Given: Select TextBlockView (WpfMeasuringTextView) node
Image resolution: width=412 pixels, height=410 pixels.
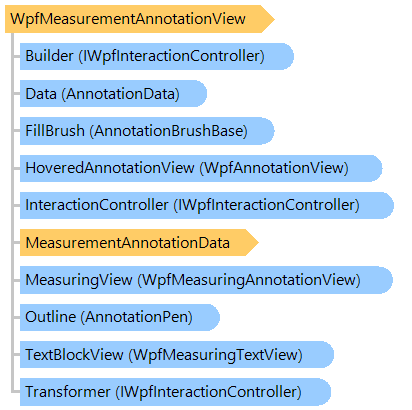Looking at the screenshot, I should 177,355.
